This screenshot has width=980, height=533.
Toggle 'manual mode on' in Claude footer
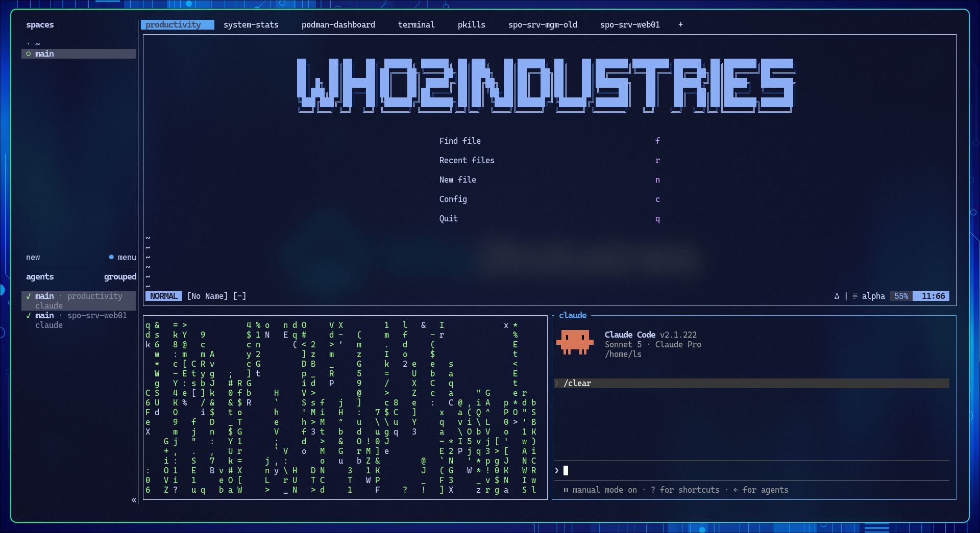pyautogui.click(x=605, y=490)
